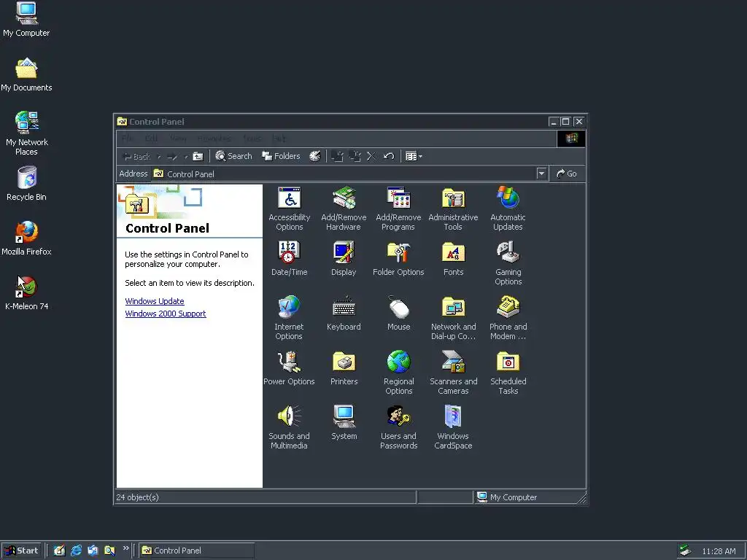Image resolution: width=747 pixels, height=560 pixels.
Task: Open the Edit menu
Action: [152, 139]
